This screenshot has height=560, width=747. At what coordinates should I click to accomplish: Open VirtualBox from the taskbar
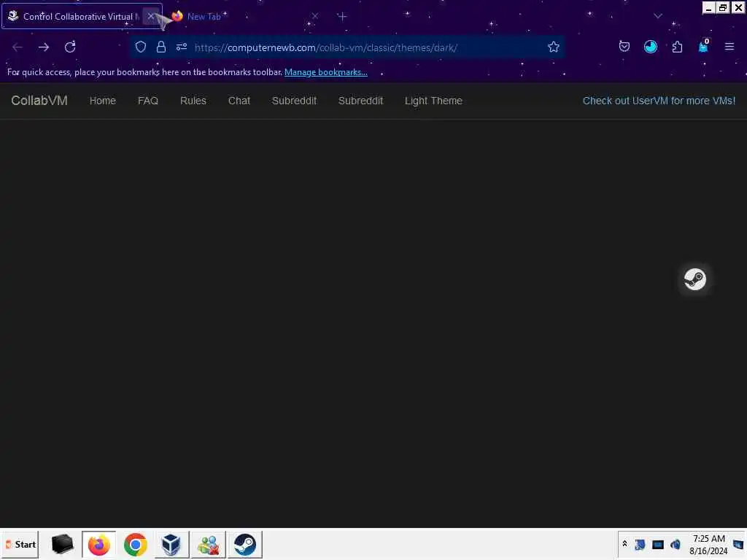point(171,544)
